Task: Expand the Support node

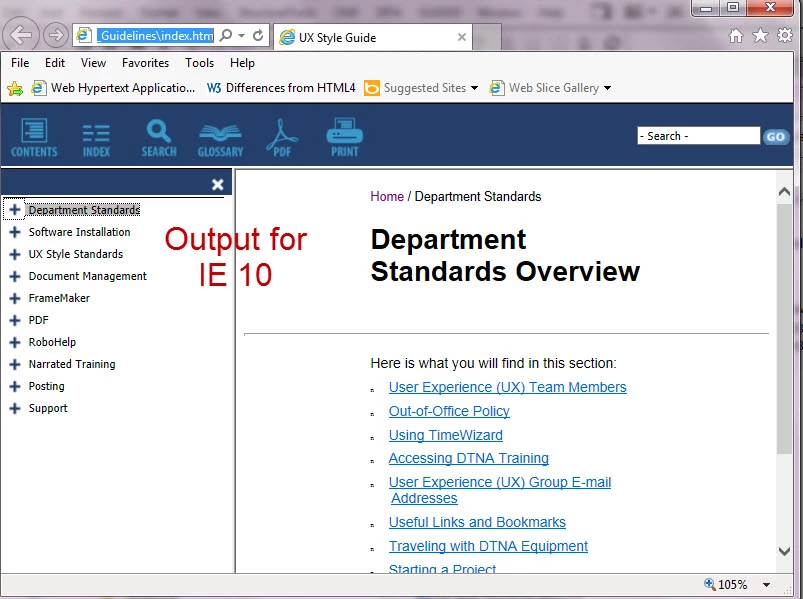Action: pyautogui.click(x=14, y=408)
